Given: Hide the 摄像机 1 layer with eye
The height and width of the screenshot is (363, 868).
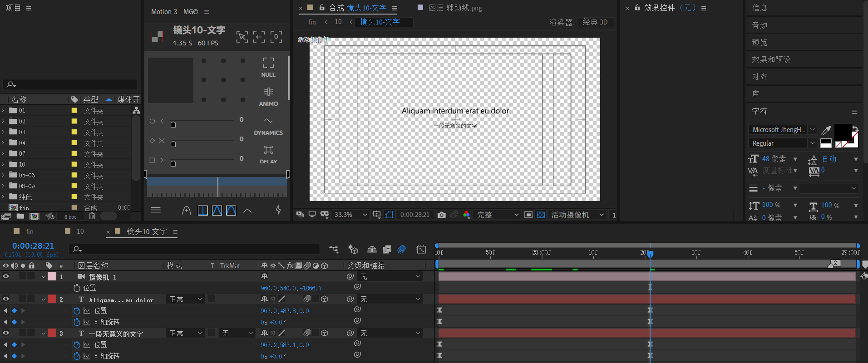Looking at the screenshot, I should [x=6, y=276].
